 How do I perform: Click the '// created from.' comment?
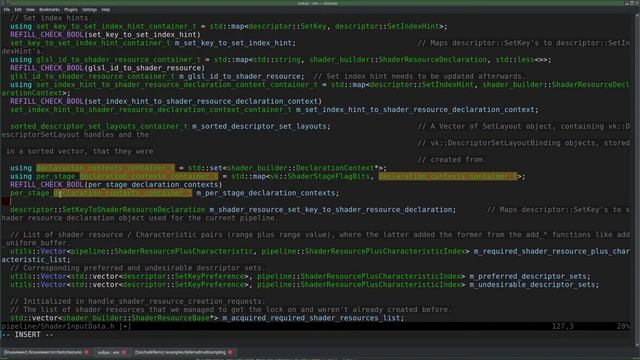[452, 160]
